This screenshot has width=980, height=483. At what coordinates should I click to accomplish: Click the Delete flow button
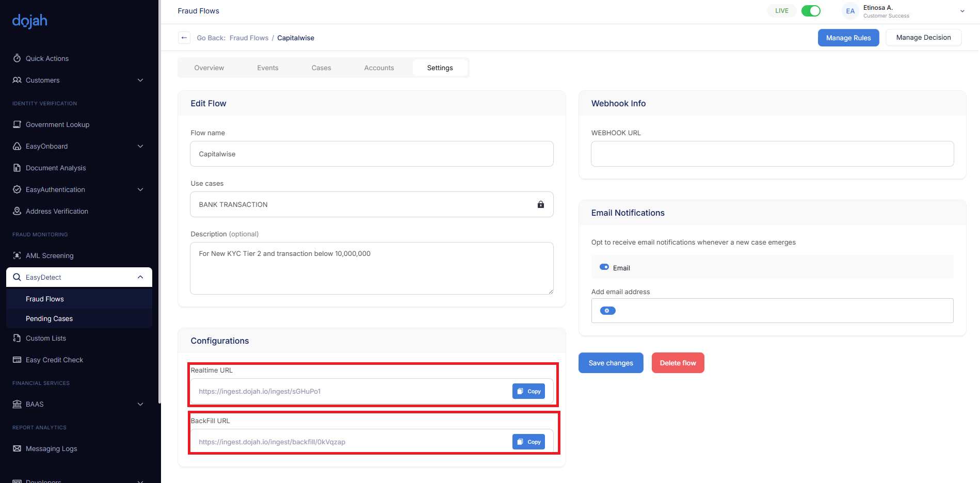678,363
